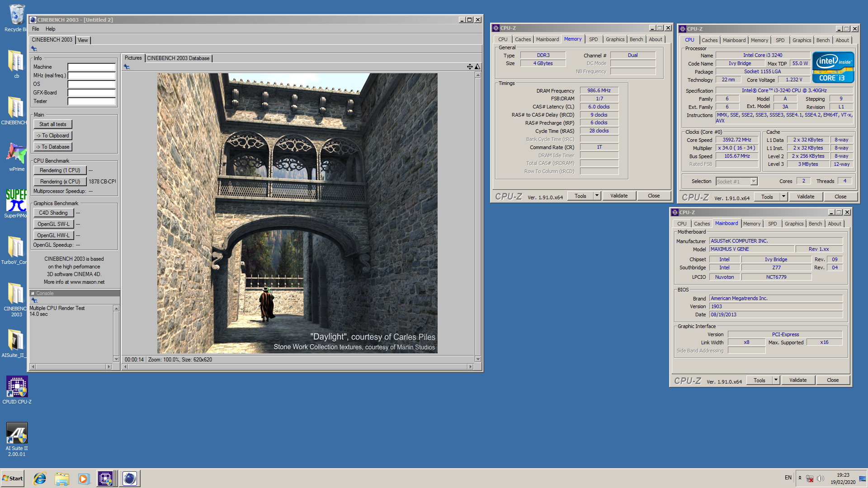The image size is (868, 488).
Task: Open SPD tab in Memory CPU-Z window
Action: tap(593, 39)
